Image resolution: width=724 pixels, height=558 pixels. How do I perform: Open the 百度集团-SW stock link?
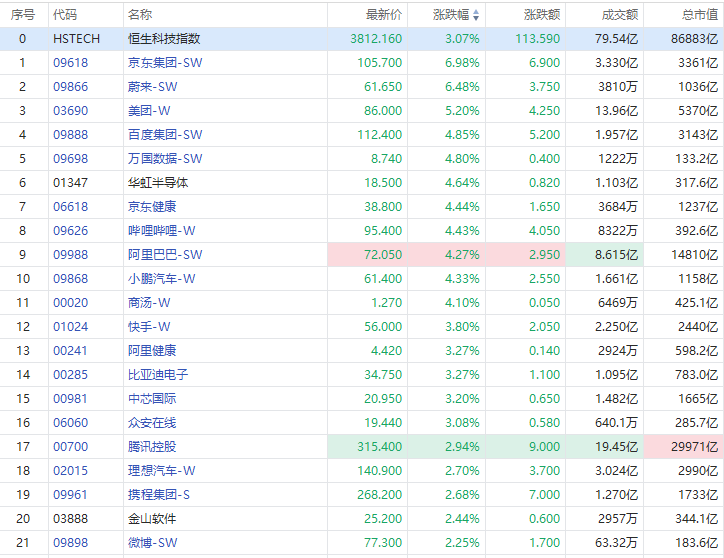[x=165, y=135]
